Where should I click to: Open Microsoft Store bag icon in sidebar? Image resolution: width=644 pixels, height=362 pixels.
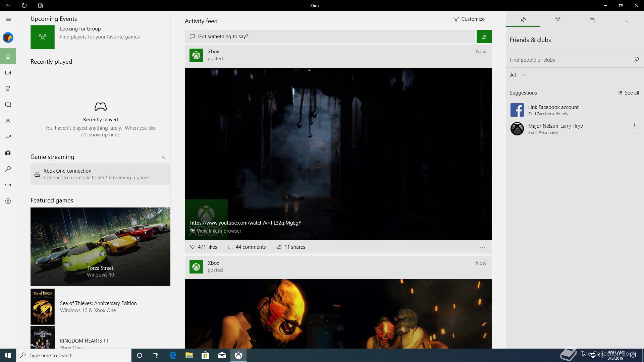coord(8,153)
